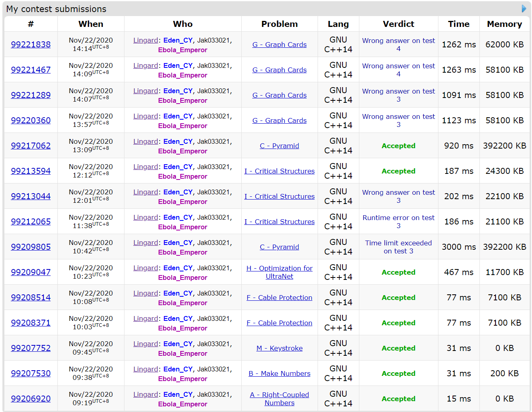
Task: Open I - Critical Structures for submission 99212065
Action: pyautogui.click(x=279, y=222)
